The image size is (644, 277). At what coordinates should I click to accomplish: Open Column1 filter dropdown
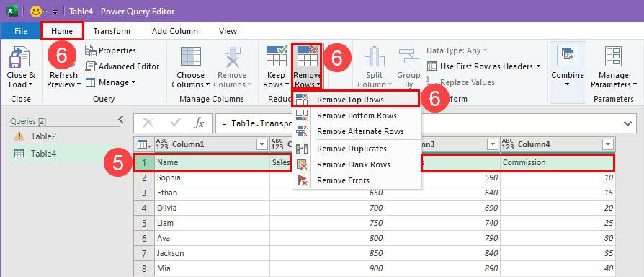262,145
